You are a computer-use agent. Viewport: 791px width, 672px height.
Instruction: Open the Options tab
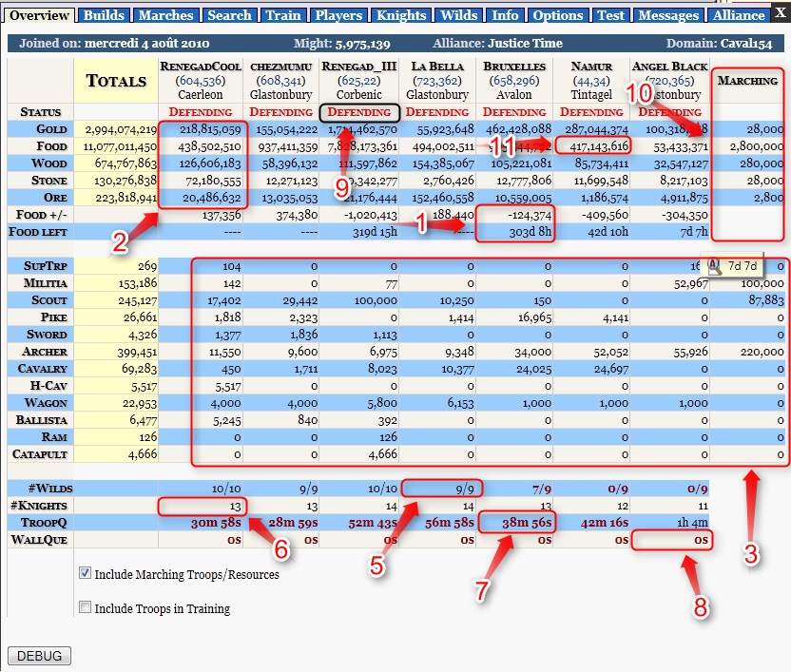558,15
